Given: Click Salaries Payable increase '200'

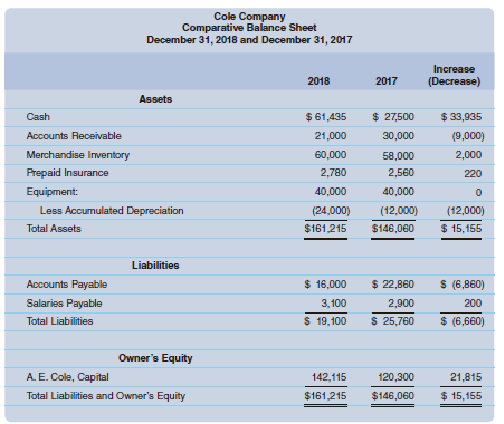Looking at the screenshot, I should (x=473, y=303).
